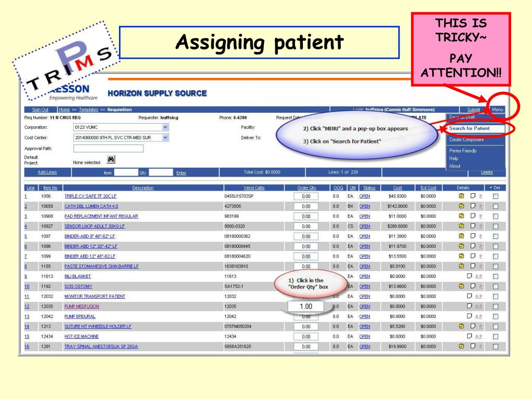
Task: Open yellow details icon for TRIPLE CV SAFE row
Action: pos(461,196)
